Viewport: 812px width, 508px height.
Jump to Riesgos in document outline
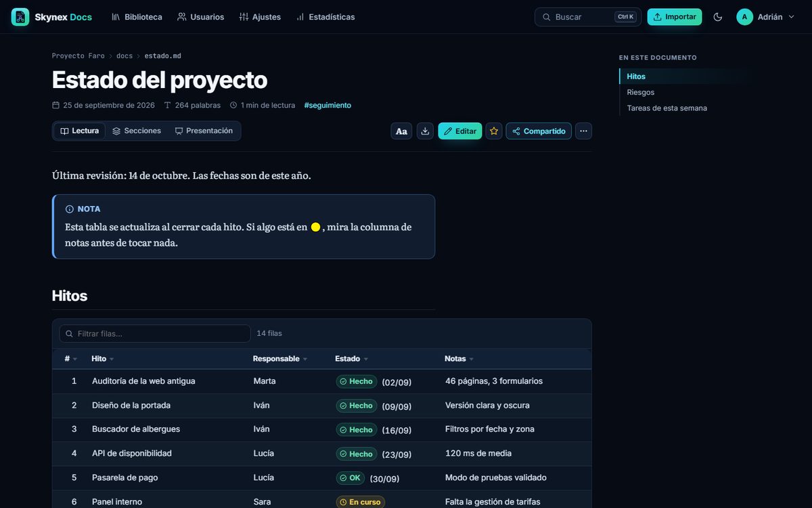click(641, 92)
